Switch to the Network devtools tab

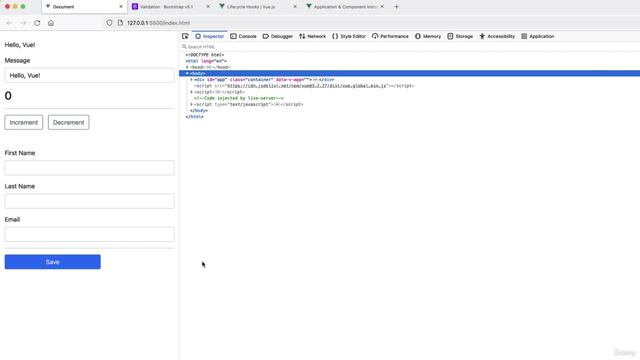pos(312,36)
